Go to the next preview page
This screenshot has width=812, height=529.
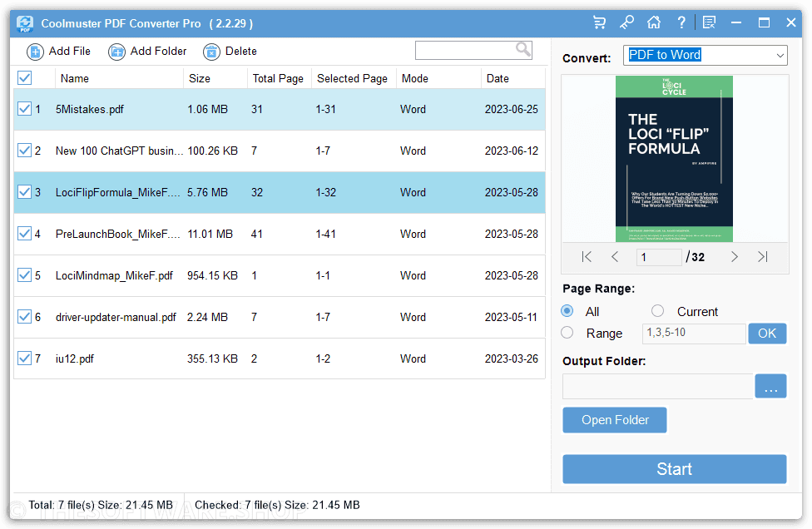coord(734,257)
